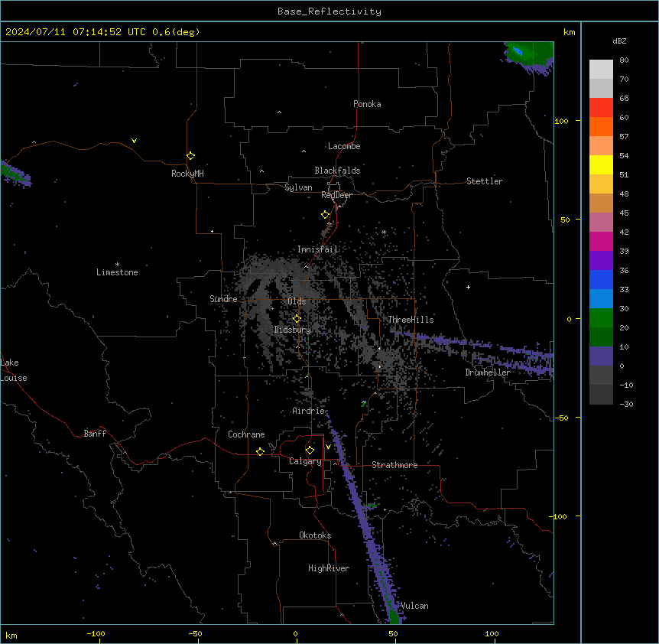
Task: Select the 100 tick on the bottom axis
Action: (x=492, y=633)
